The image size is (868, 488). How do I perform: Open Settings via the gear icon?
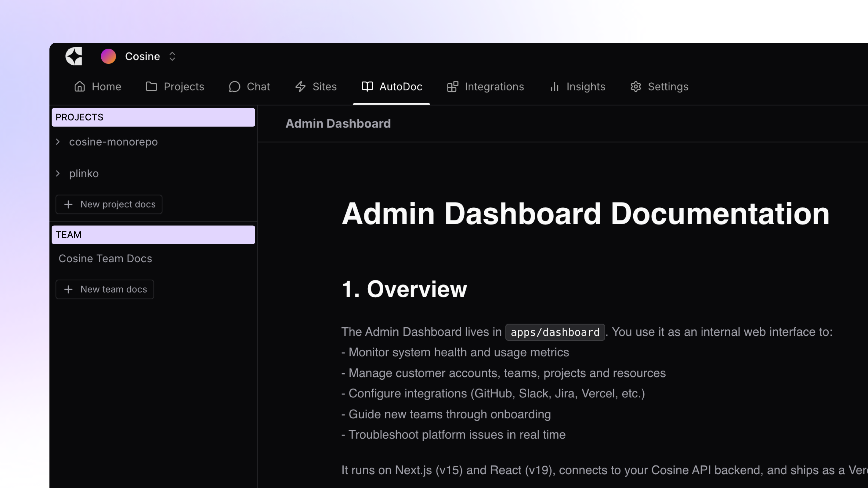pyautogui.click(x=636, y=87)
